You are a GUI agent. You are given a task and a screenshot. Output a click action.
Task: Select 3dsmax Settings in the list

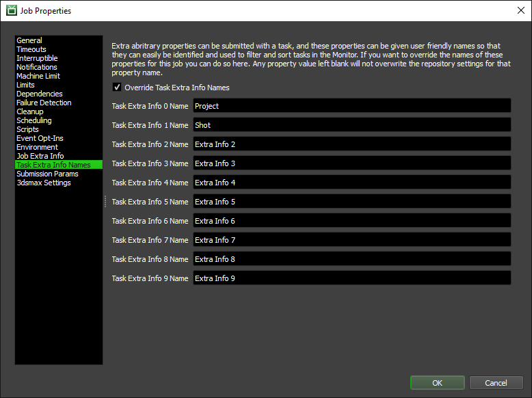click(44, 183)
